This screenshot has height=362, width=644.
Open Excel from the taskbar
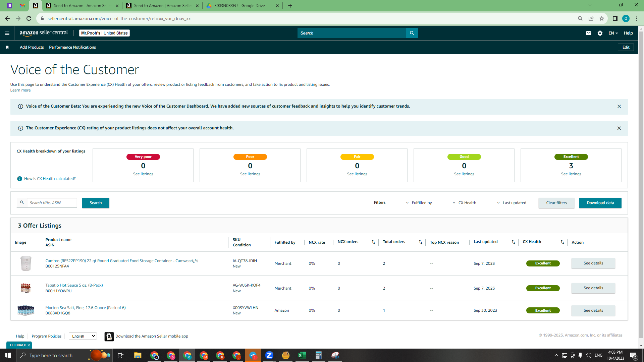click(302, 355)
